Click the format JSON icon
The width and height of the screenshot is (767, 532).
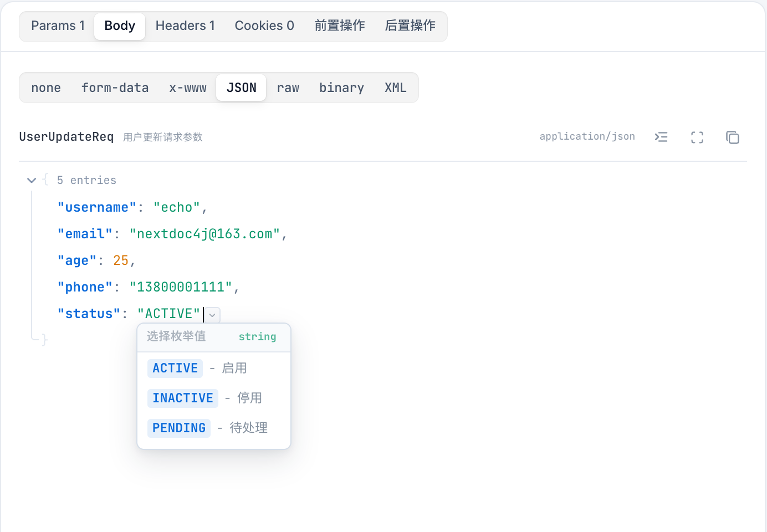pyautogui.click(x=661, y=137)
